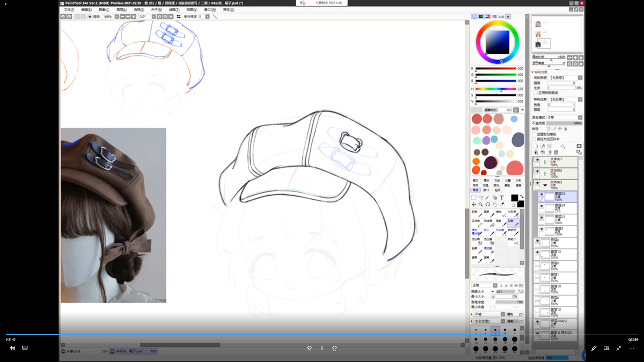Click the delete layer trash icon
This screenshot has width=644, height=362.
tap(556, 152)
